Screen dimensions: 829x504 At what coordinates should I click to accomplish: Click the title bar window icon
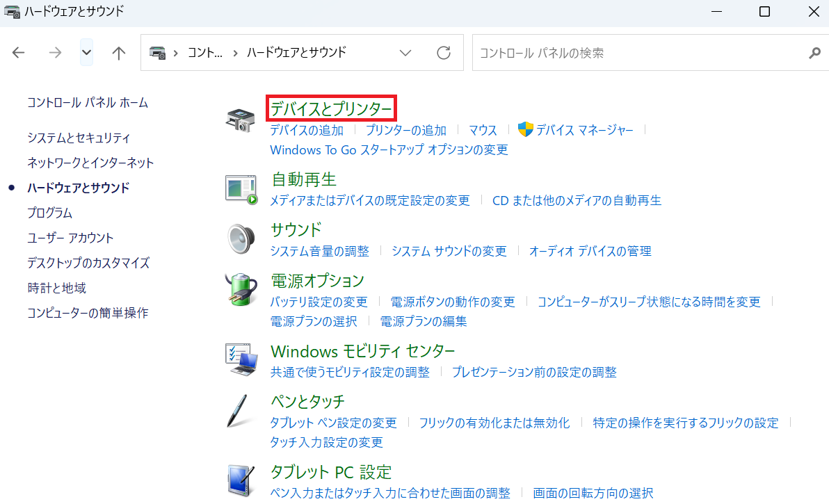[x=12, y=11]
